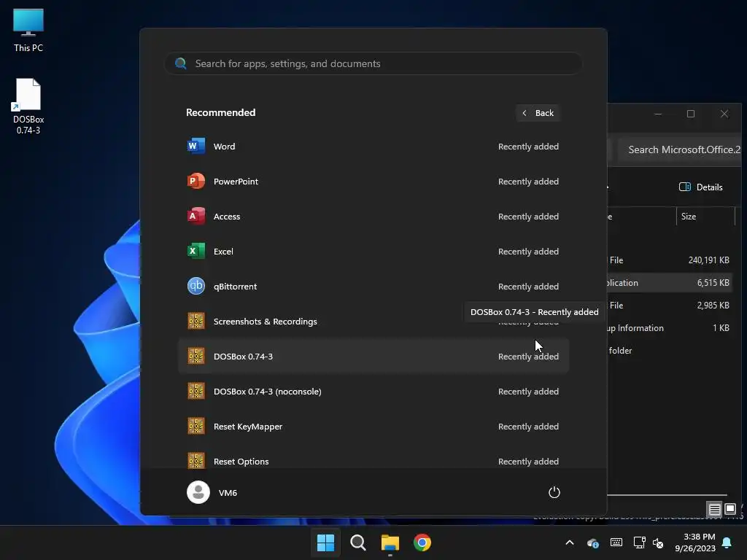The width and height of the screenshot is (747, 560).
Task: Click the Start menu search box
Action: pyautogui.click(x=373, y=63)
